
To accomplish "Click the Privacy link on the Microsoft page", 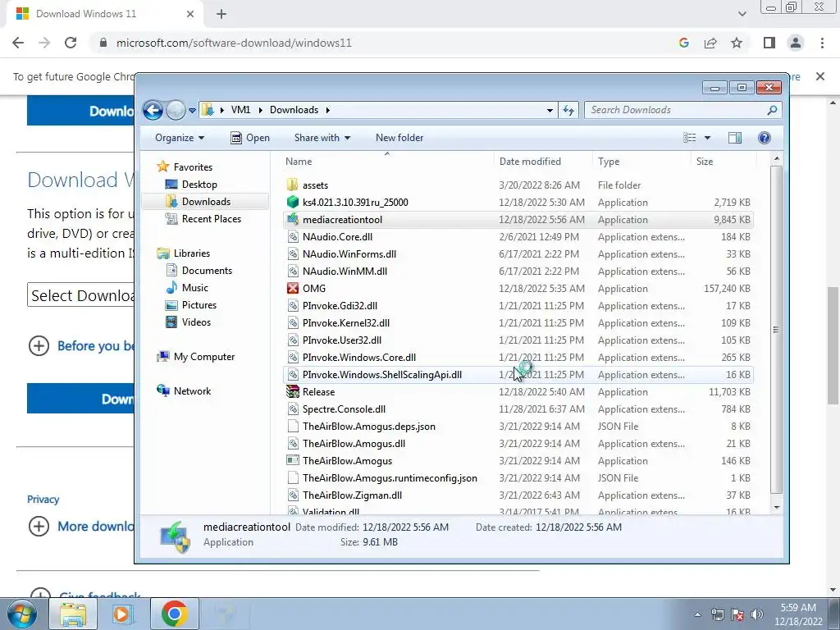I will [x=43, y=500].
